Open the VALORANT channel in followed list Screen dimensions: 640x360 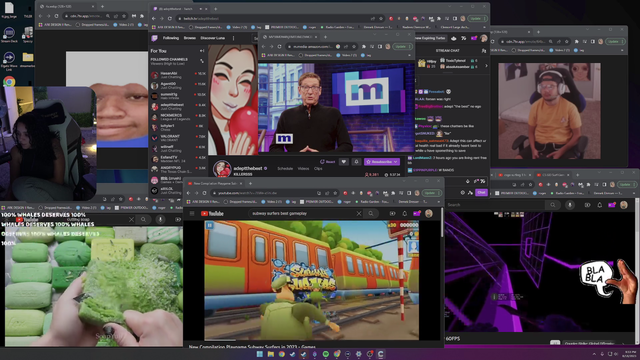point(178,138)
